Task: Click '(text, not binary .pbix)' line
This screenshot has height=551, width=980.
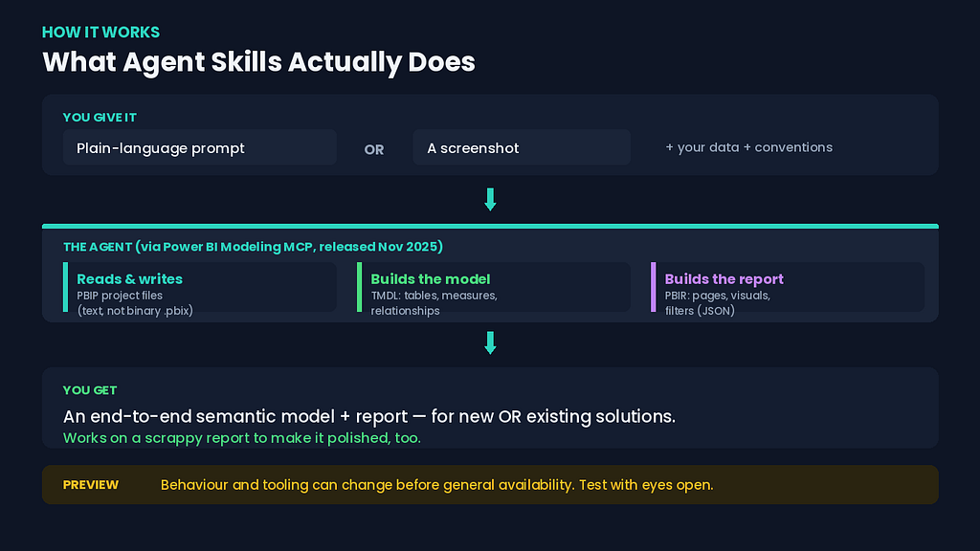Action: 135,311
